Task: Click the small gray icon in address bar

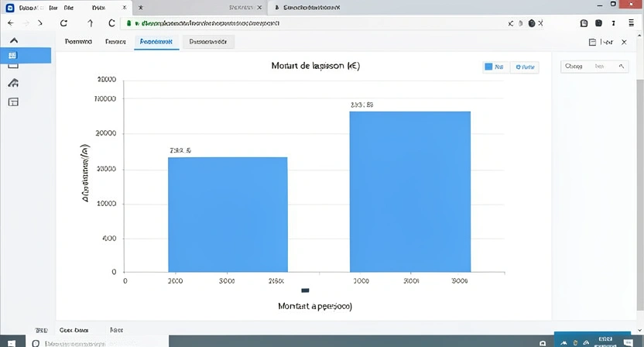Action: (x=520, y=23)
